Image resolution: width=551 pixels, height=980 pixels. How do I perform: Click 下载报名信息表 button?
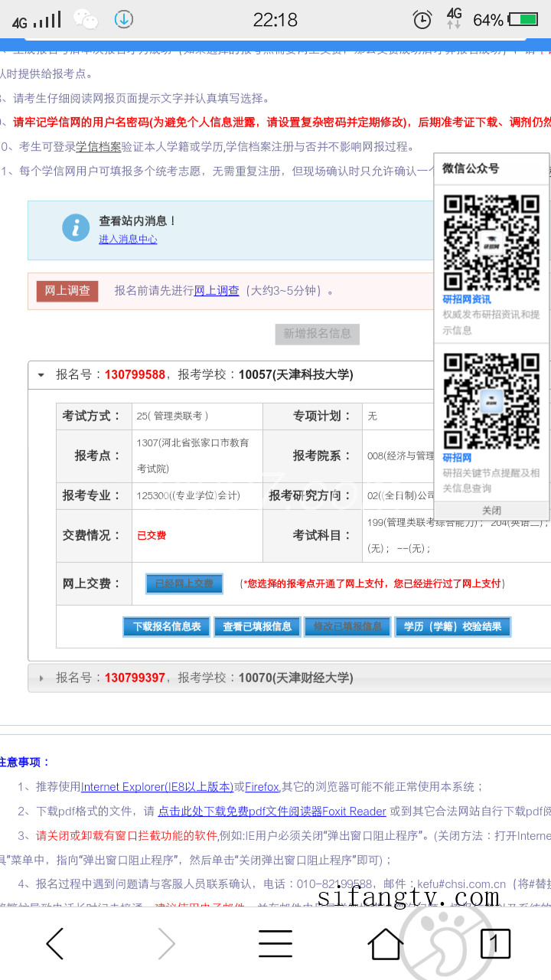[167, 626]
